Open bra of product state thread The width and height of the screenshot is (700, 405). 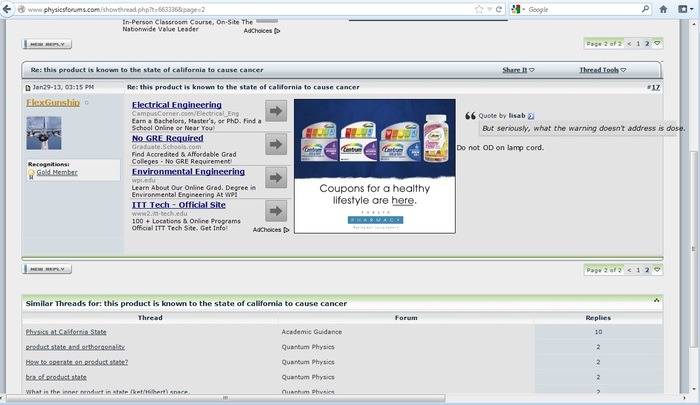56,377
